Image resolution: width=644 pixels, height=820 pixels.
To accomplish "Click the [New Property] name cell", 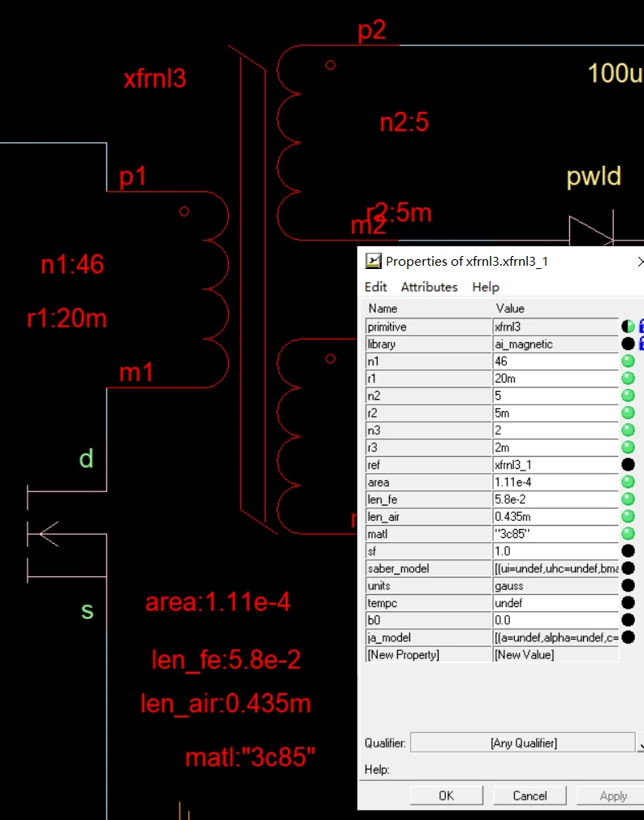I will click(428, 655).
